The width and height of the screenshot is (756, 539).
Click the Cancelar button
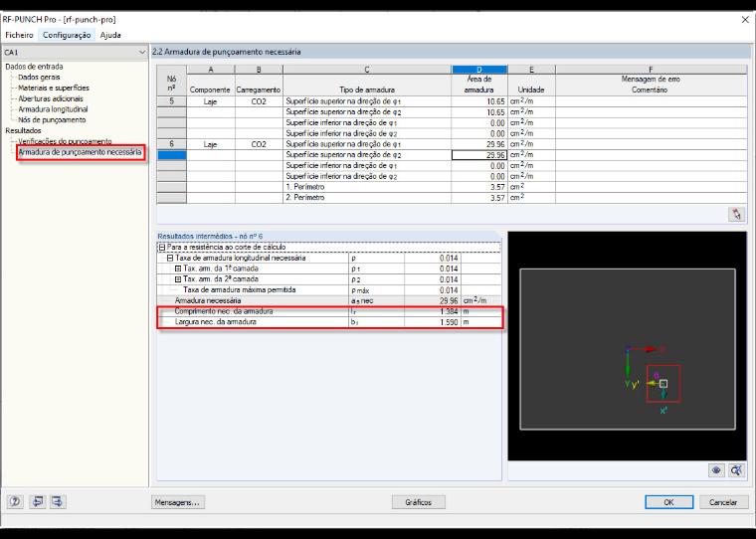coord(723,502)
